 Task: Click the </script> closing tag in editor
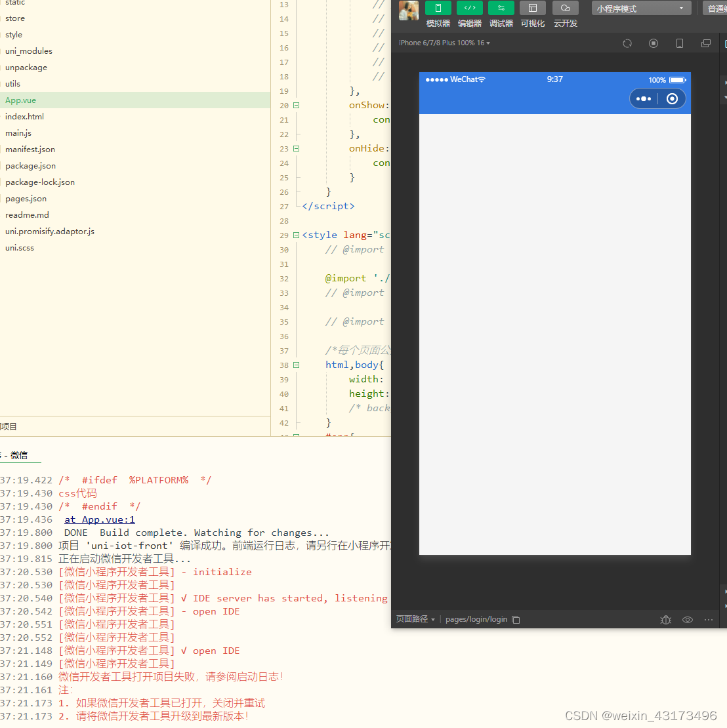coord(328,206)
